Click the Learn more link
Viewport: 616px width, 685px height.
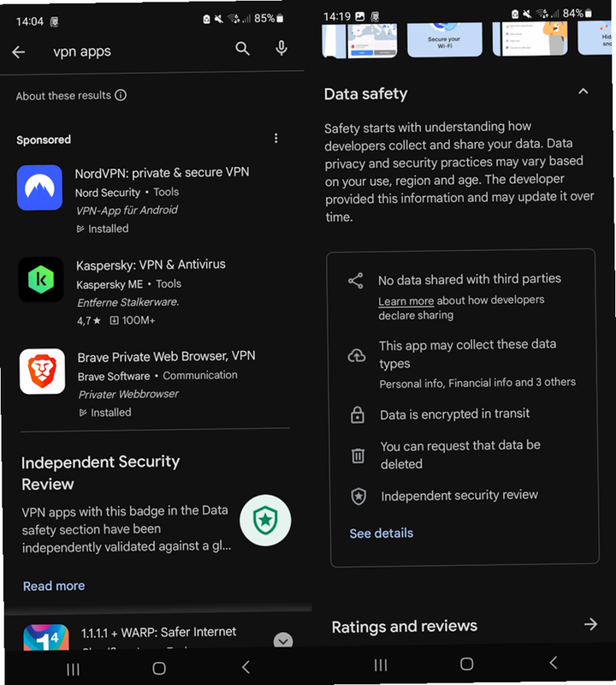pos(406,301)
